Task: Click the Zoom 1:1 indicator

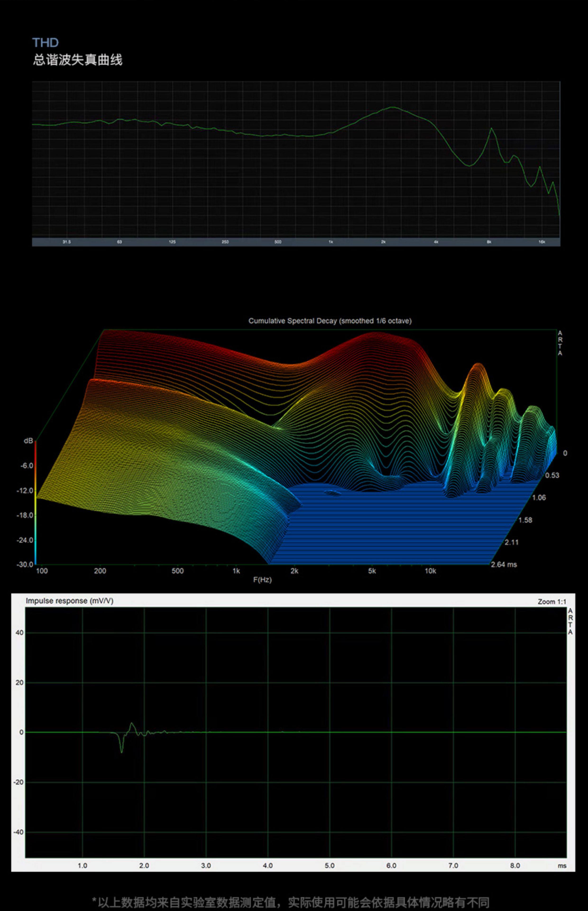Action: 552,602
